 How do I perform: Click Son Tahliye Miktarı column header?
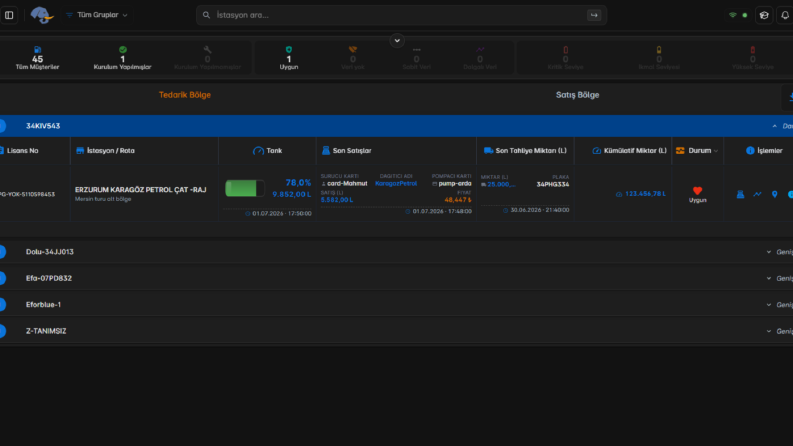[525, 151]
